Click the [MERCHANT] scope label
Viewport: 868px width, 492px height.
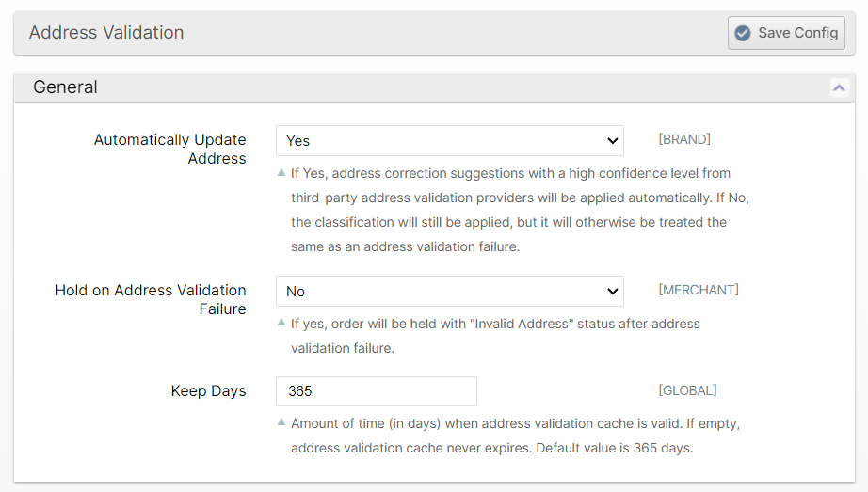(699, 290)
